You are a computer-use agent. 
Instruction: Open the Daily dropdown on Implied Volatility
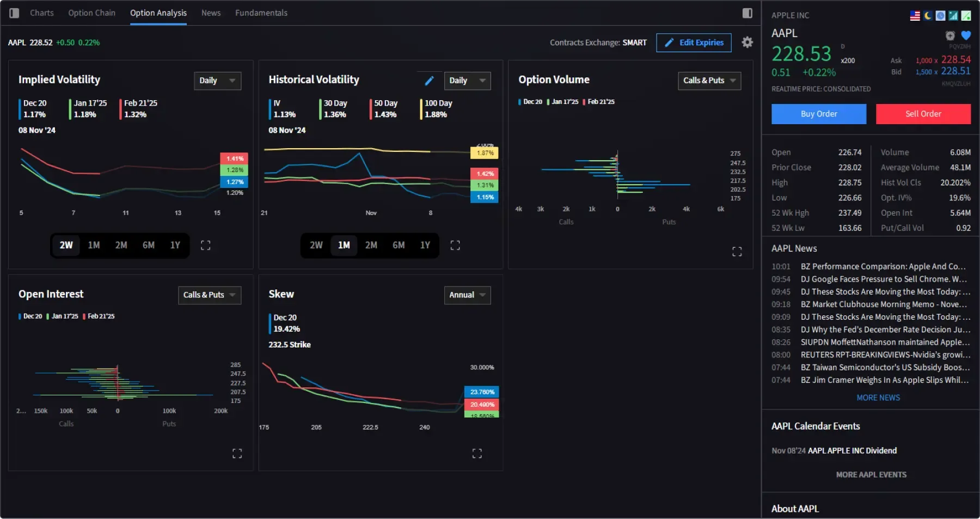[217, 81]
